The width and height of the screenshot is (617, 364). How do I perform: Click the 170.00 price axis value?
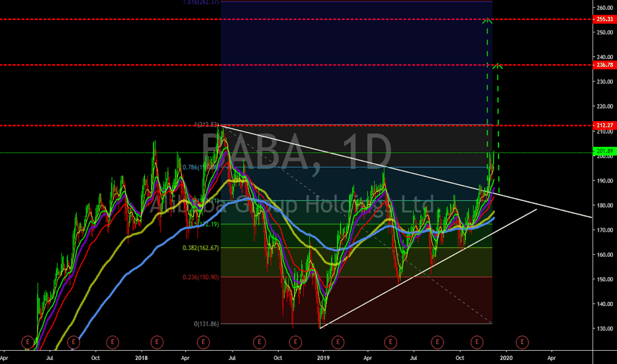604,230
